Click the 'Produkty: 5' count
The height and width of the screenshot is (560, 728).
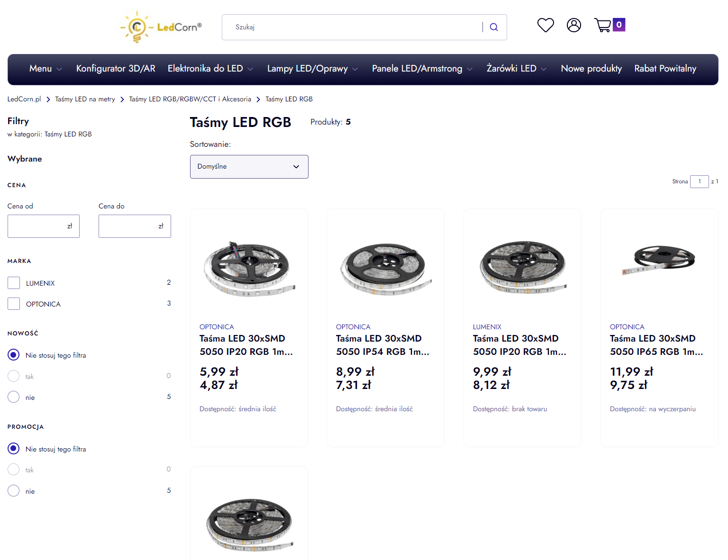point(331,122)
